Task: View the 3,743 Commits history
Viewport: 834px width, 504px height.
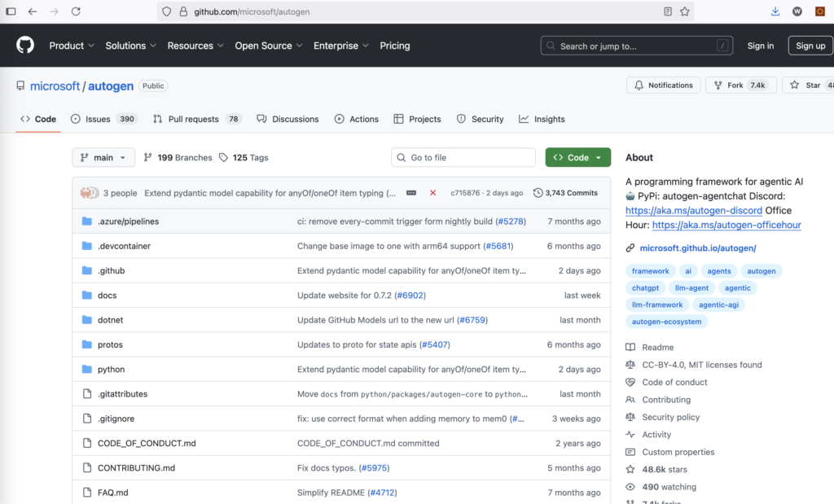Action: point(565,193)
